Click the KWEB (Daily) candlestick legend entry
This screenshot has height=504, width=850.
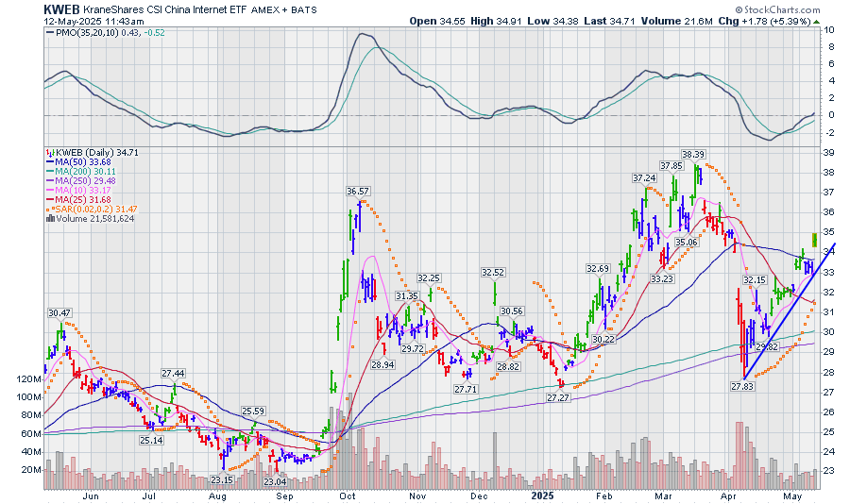(x=93, y=152)
